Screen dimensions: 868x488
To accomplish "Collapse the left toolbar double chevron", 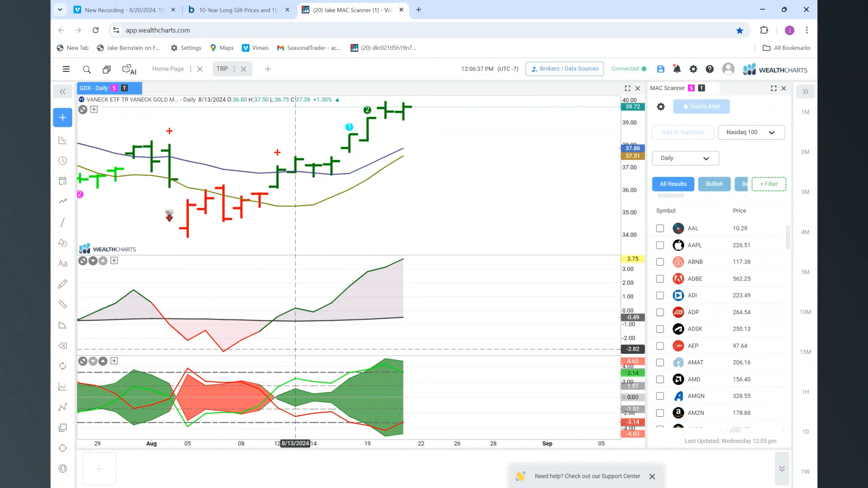I will point(63,92).
